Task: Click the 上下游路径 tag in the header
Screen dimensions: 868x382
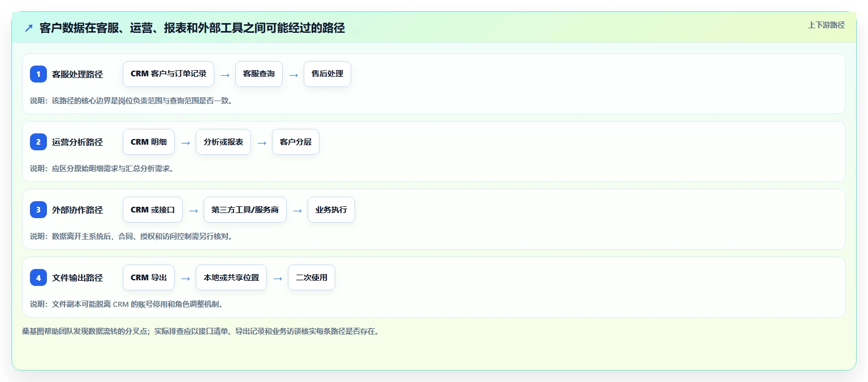Action: coord(826,25)
